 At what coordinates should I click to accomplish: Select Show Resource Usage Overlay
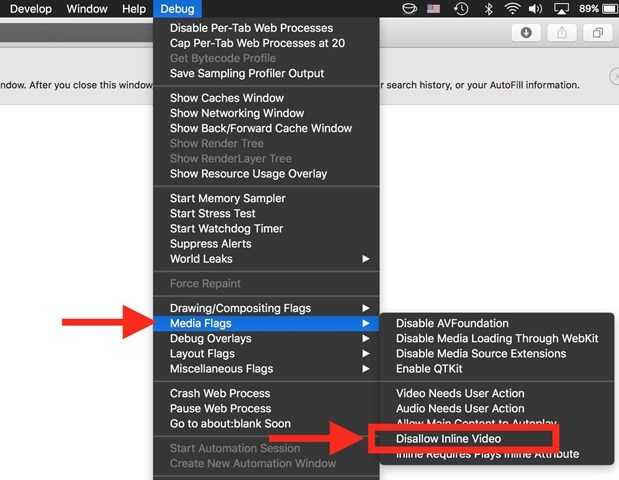point(266,174)
